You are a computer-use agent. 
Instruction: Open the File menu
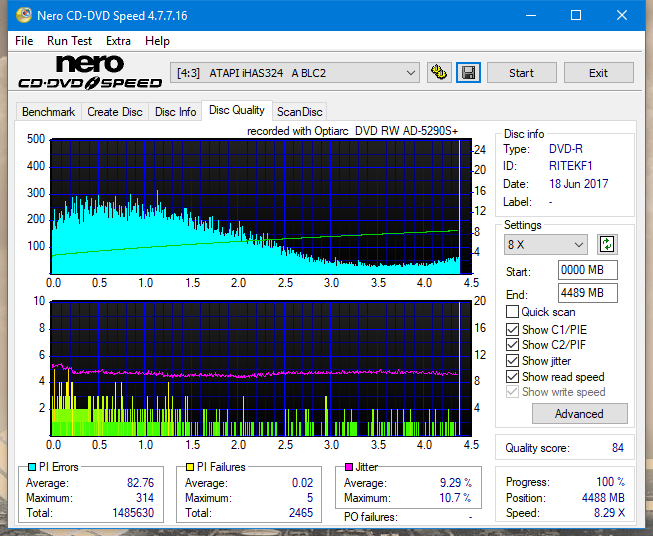[x=24, y=41]
